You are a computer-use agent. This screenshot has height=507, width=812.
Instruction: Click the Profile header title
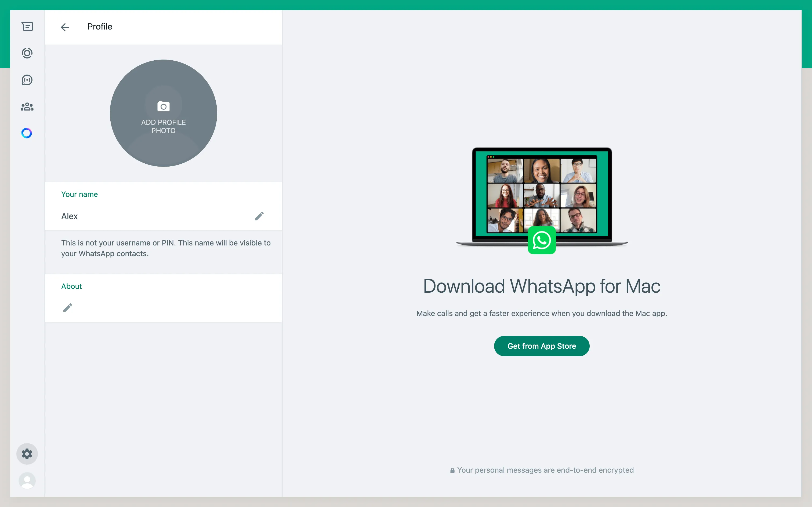[x=100, y=27]
